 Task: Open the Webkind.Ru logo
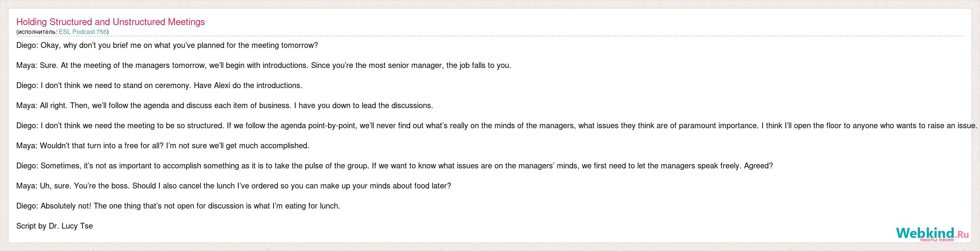pos(932,234)
